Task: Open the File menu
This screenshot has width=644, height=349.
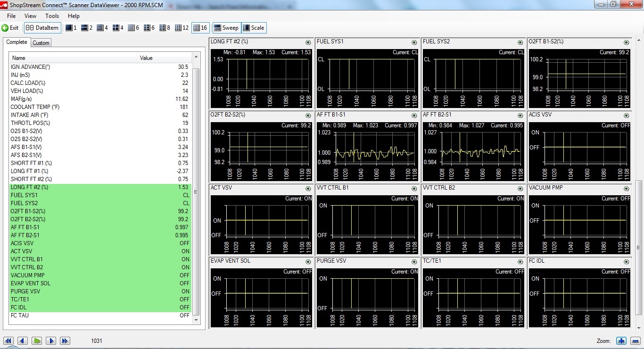Action: pyautogui.click(x=11, y=16)
